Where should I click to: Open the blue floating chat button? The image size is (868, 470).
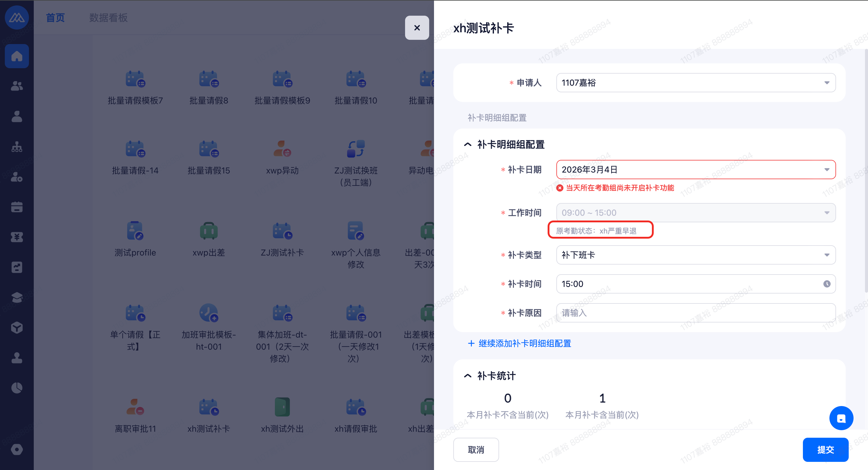coord(841,418)
